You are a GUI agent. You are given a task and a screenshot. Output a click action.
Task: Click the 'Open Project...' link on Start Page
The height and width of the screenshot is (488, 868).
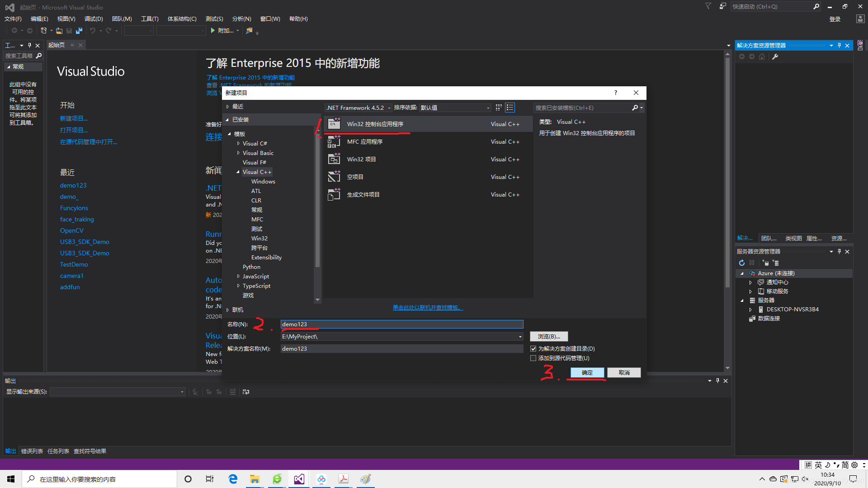click(74, 130)
